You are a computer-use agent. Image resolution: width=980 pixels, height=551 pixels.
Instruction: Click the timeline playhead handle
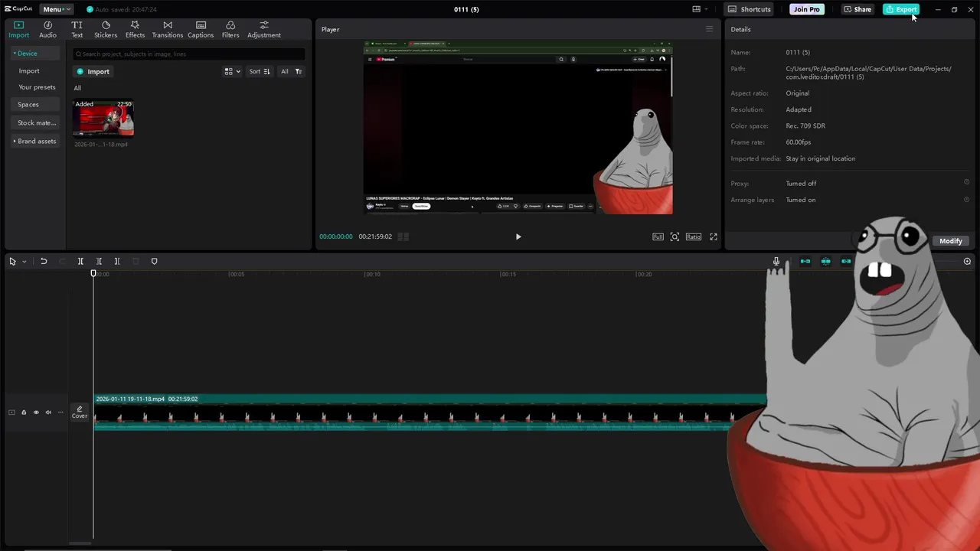tap(93, 273)
